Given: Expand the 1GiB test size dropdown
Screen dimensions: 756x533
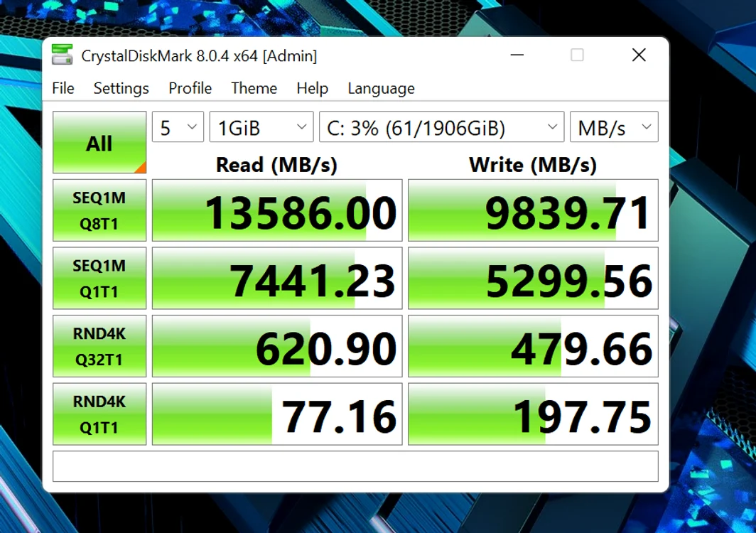Looking at the screenshot, I should [261, 127].
